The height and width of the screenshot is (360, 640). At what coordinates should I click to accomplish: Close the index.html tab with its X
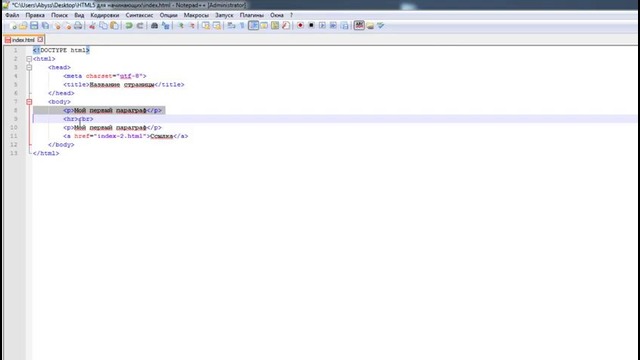coord(40,40)
